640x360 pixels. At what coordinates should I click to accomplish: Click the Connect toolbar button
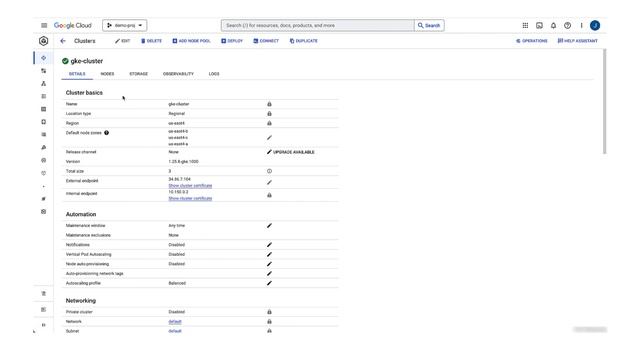266,41
